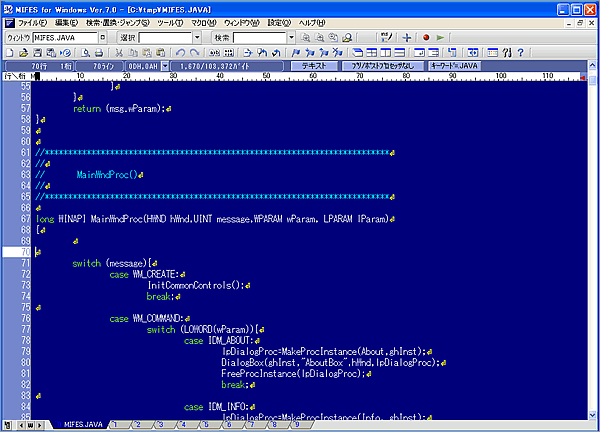Click the delete bookmark flag icon
This screenshot has height=432, width=600.
337,52
